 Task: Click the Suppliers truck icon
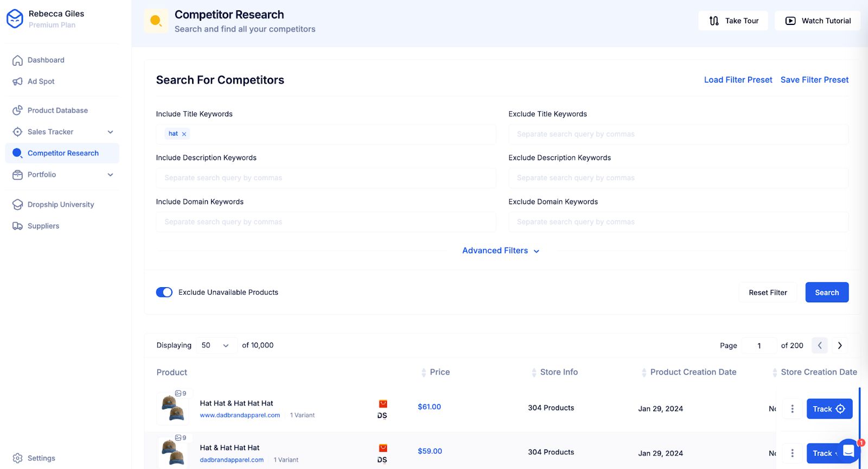tap(17, 226)
